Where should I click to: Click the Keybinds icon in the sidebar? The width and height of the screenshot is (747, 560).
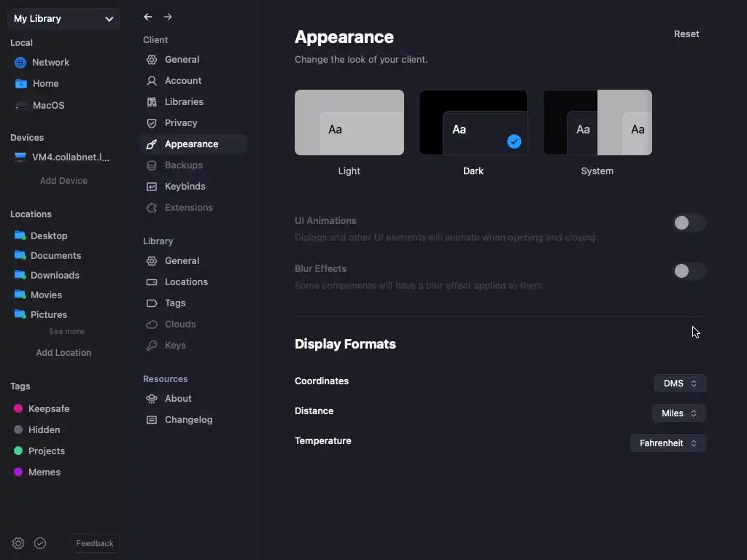click(x=152, y=187)
